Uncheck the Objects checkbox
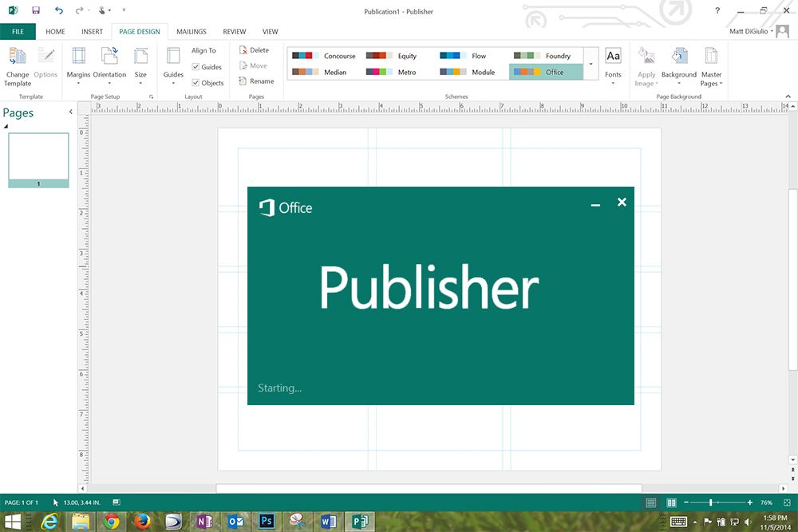 point(196,83)
